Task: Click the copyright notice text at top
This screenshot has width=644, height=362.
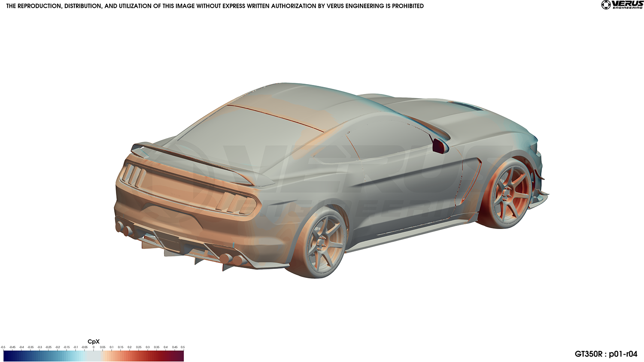Action: [x=215, y=6]
